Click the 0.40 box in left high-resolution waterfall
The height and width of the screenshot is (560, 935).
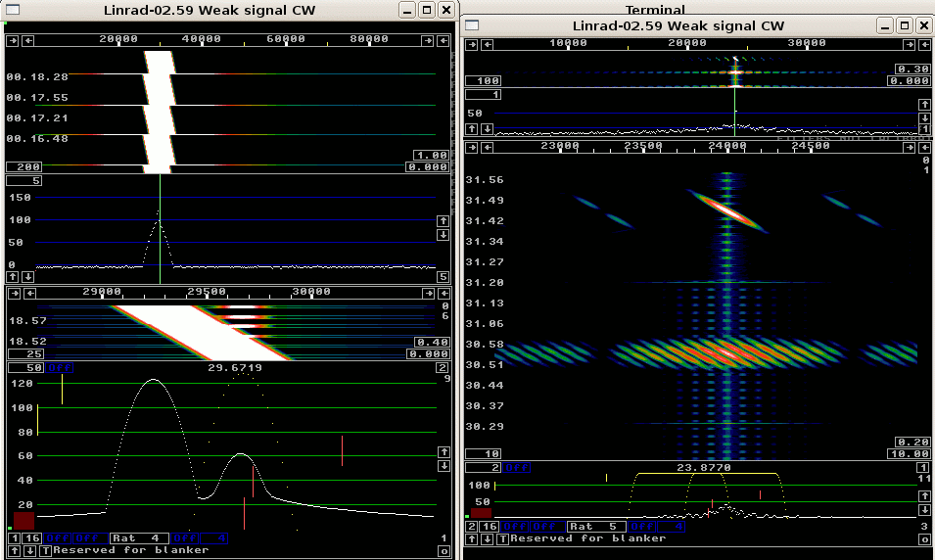(x=432, y=343)
